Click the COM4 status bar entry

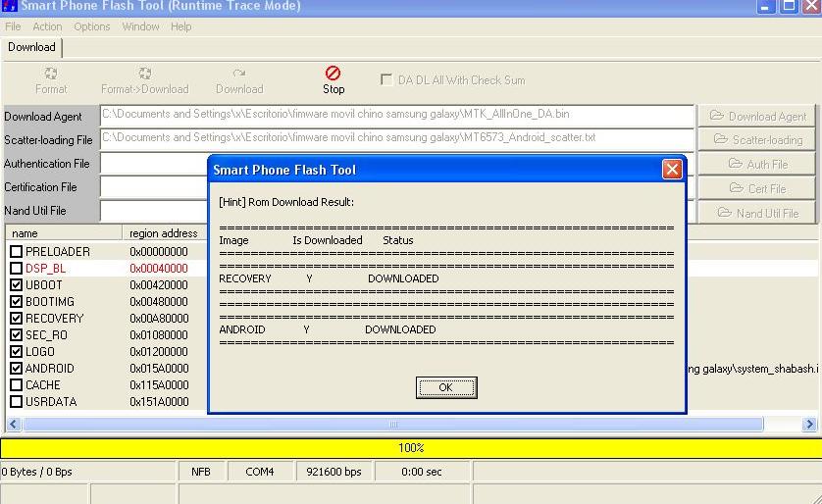pyautogui.click(x=260, y=472)
